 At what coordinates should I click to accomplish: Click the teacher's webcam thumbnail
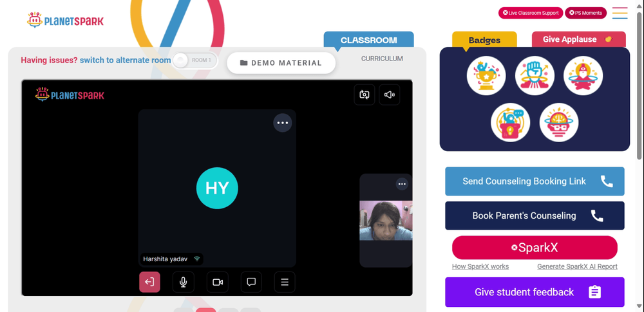pos(386,221)
